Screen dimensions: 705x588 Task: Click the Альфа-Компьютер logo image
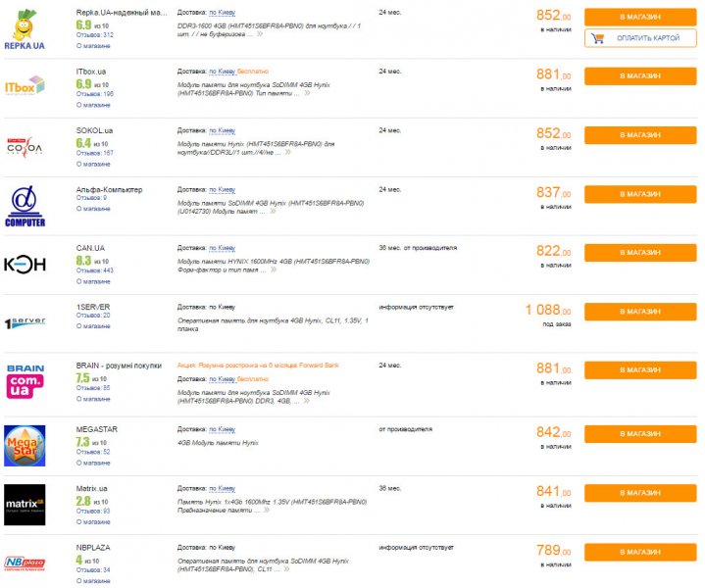25,204
